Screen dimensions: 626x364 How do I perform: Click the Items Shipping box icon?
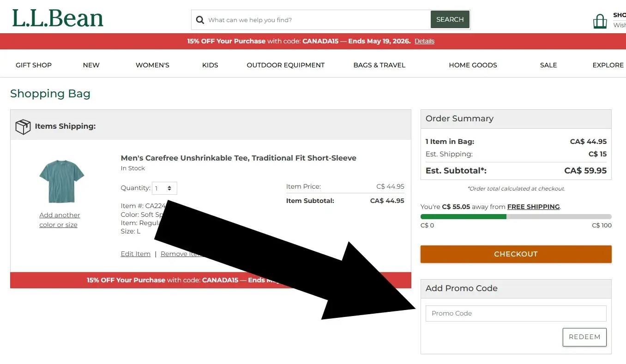point(23,126)
